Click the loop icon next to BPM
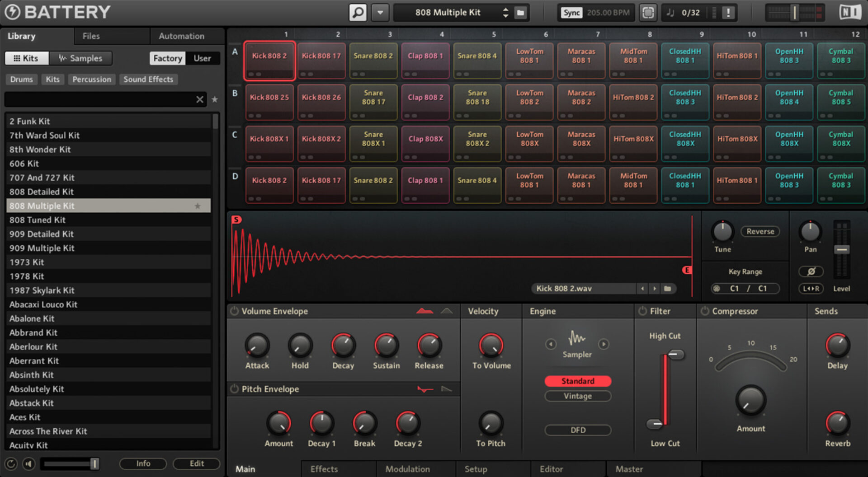Image resolution: width=868 pixels, height=477 pixels. [648, 12]
